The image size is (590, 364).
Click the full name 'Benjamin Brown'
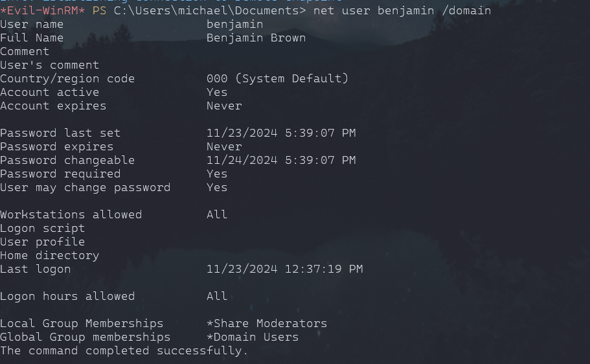pyautogui.click(x=256, y=38)
